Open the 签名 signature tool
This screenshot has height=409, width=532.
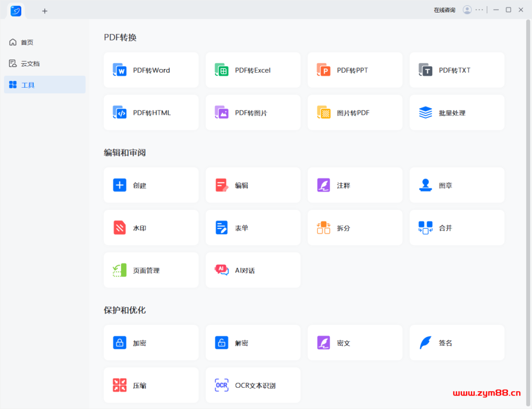456,343
